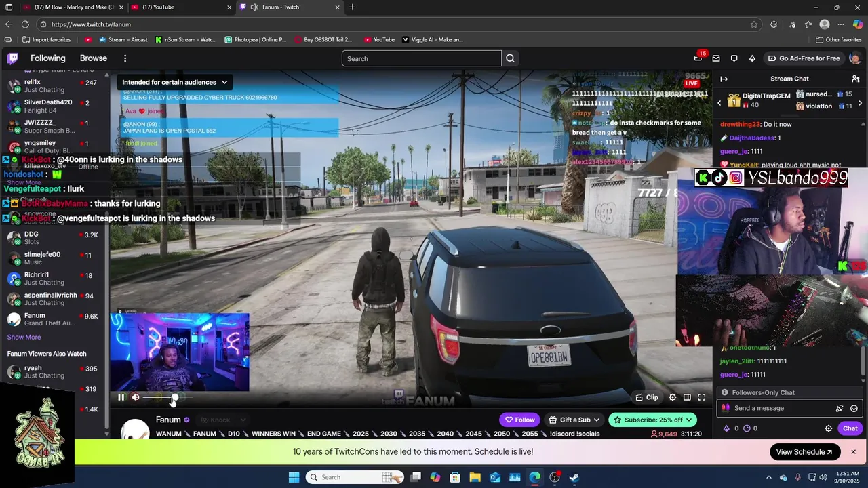The width and height of the screenshot is (868, 488).
Task: Collapse the Stream Chat panel
Action: [724, 79]
